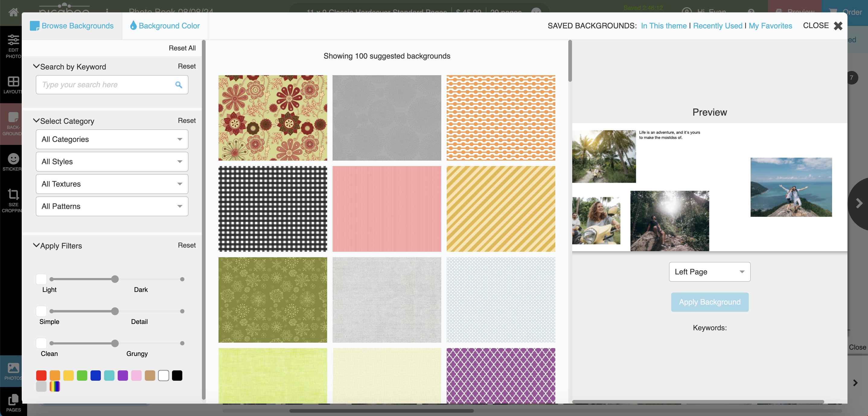The image size is (868, 416).
Task: Click the backgrounds list vertical scrollbar
Action: coord(570,61)
